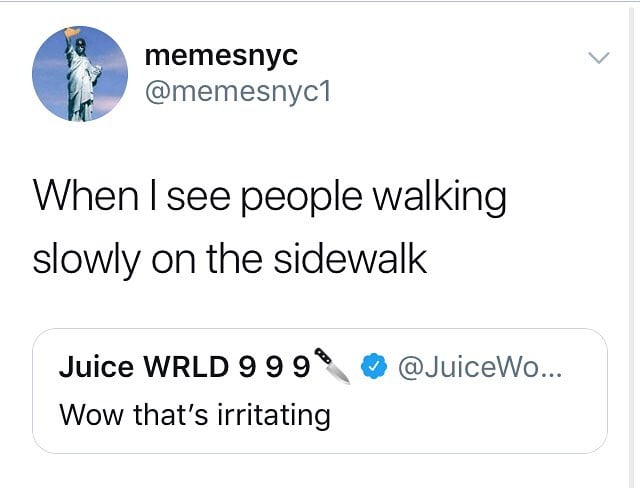Open the Juice WRLD 999 display name
The height and width of the screenshot is (488, 640).
tap(184, 366)
